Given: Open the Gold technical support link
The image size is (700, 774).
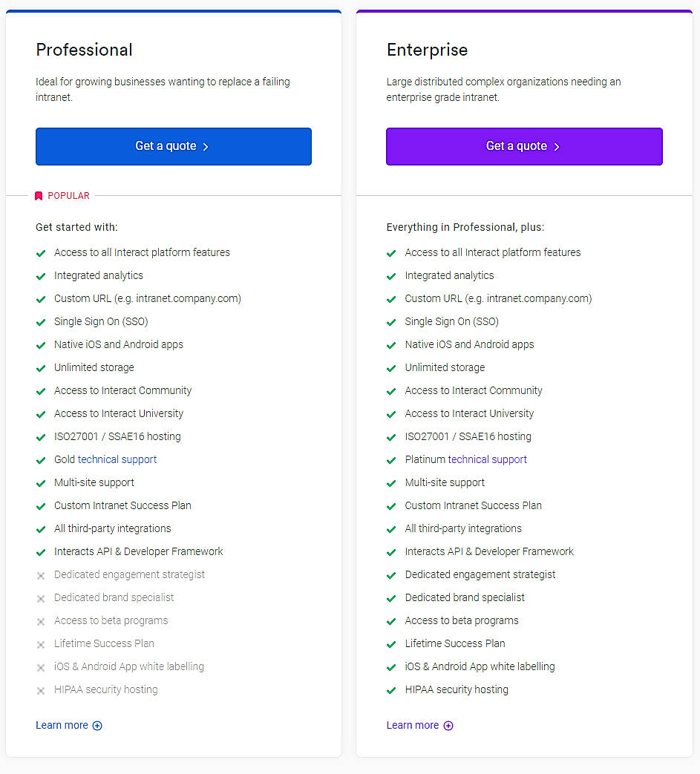Looking at the screenshot, I should coord(116,459).
